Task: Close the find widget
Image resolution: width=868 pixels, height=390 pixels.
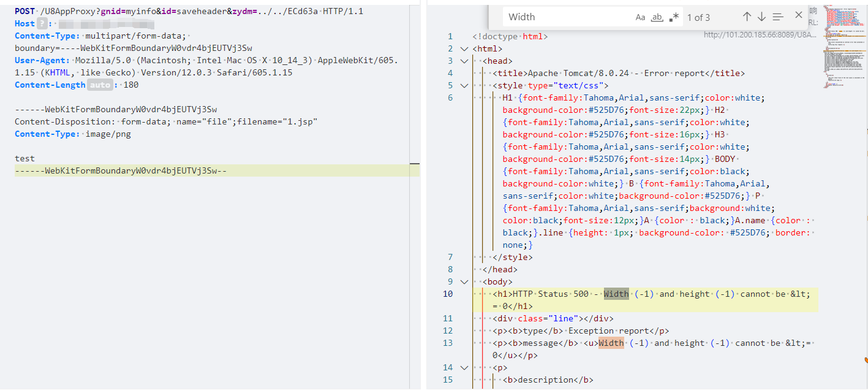Action: 798,15
